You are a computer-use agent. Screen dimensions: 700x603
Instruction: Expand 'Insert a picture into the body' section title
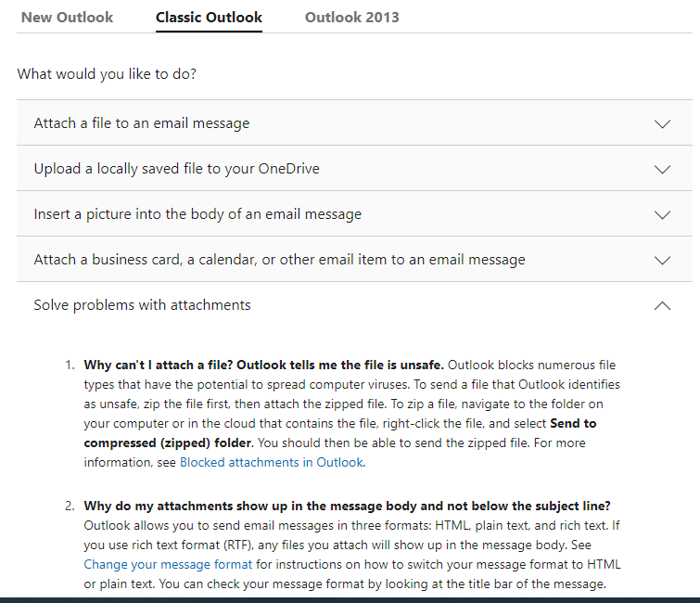(197, 214)
